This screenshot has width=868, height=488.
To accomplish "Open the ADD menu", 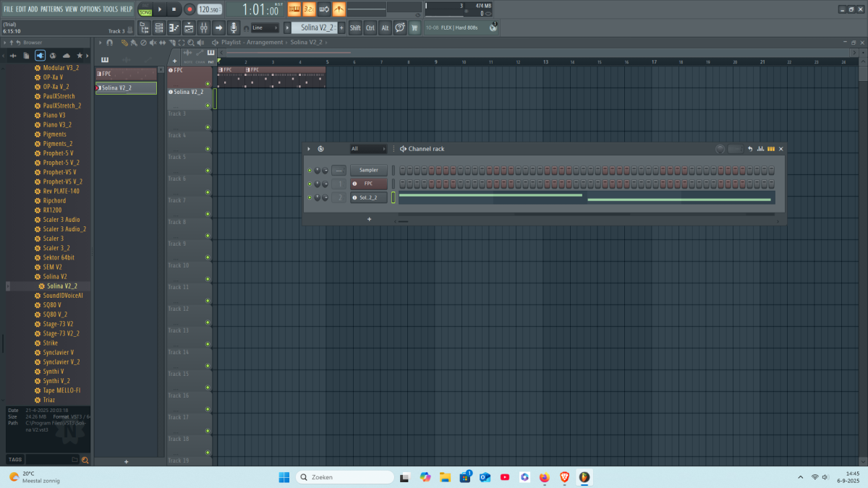I will coord(33,9).
